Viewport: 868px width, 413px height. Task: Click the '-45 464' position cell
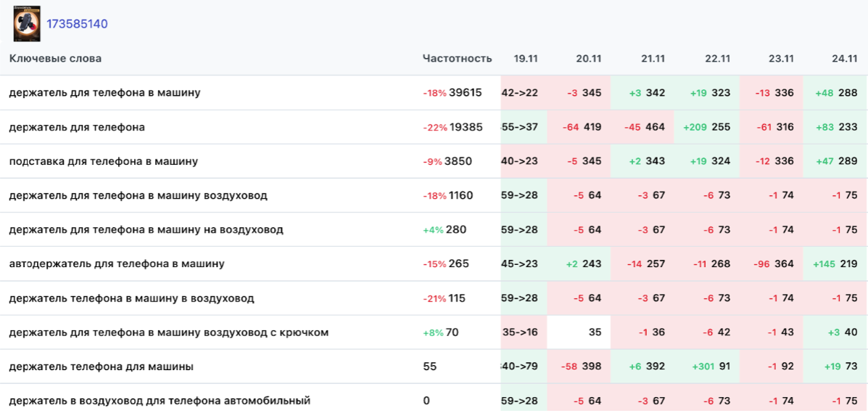pyautogui.click(x=642, y=127)
